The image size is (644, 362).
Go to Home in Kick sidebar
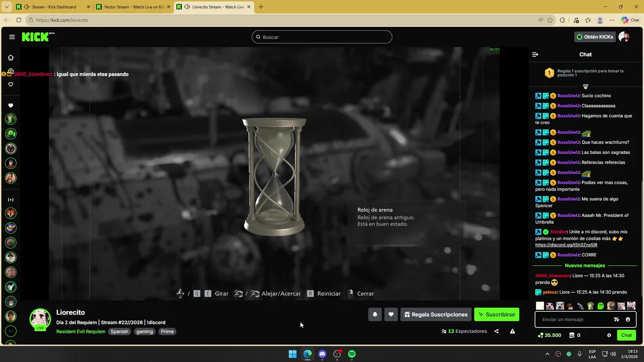click(11, 57)
